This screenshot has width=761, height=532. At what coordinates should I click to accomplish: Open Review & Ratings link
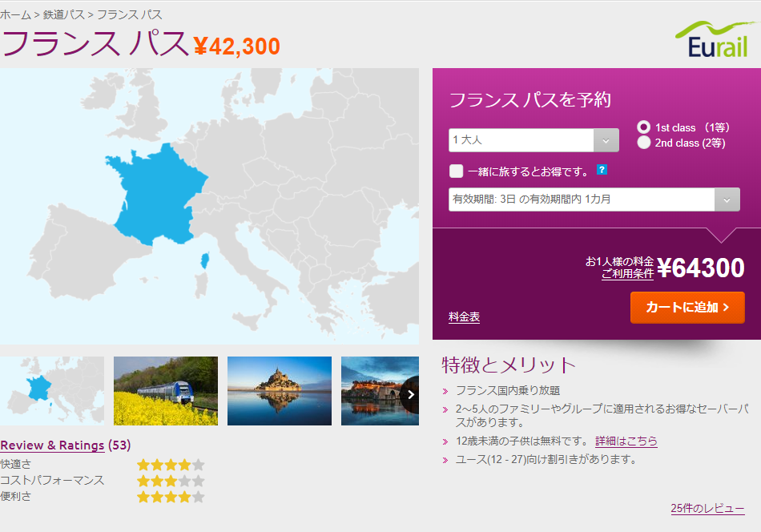(52, 445)
